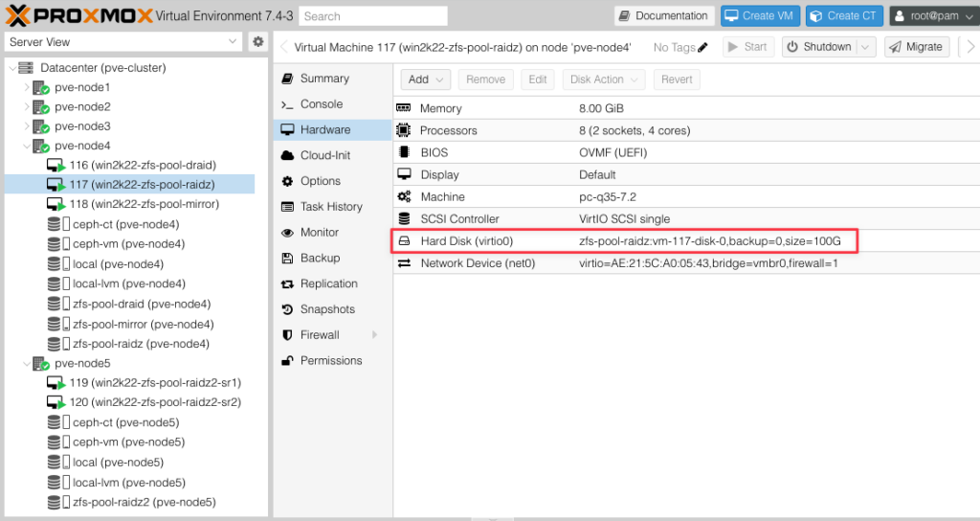
Task: Collapse the pve-node5 tree node
Action: click(x=26, y=363)
